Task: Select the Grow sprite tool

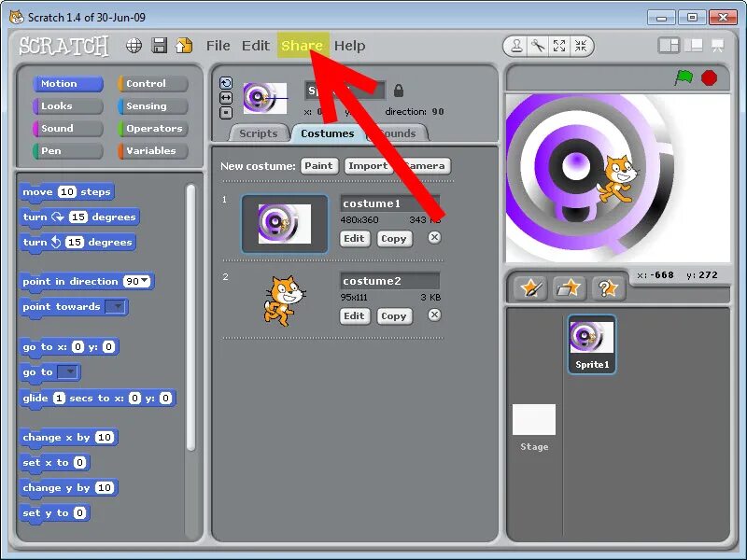Action: click(559, 46)
